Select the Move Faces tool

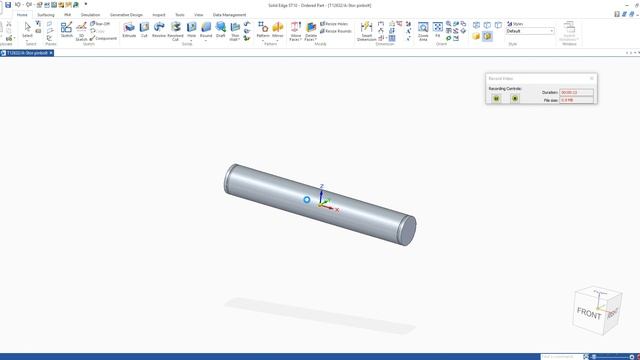click(296, 31)
